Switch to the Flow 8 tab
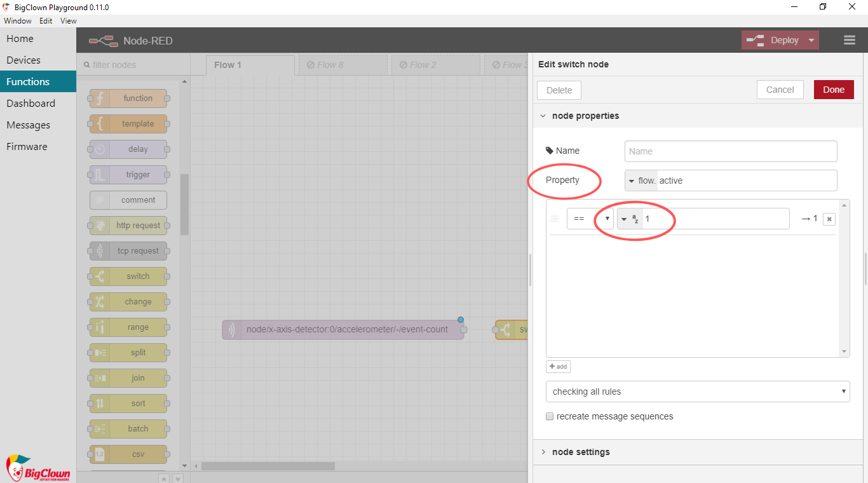 [x=343, y=65]
